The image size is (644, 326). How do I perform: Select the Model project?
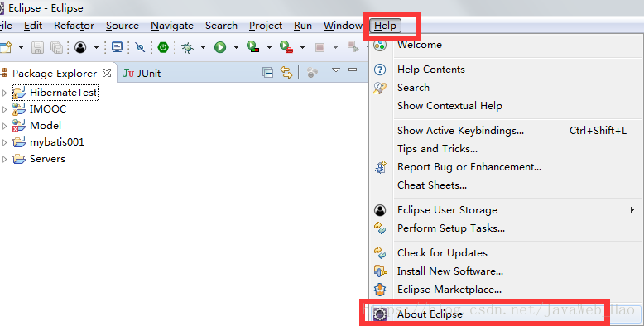point(46,125)
